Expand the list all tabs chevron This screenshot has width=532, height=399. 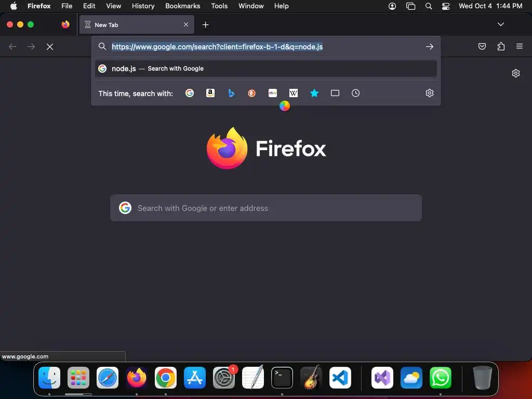pyautogui.click(x=501, y=24)
